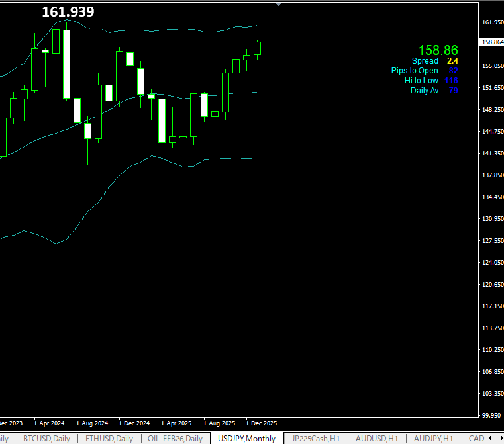This screenshot has width=504, height=444.
Task: Switch to the JP225Cash,H1 tab
Action: [x=315, y=438]
